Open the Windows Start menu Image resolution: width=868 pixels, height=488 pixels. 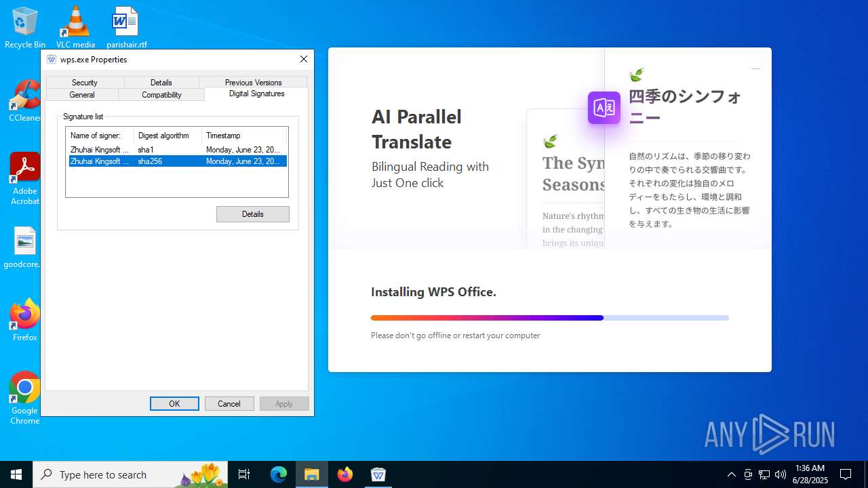tap(16, 474)
